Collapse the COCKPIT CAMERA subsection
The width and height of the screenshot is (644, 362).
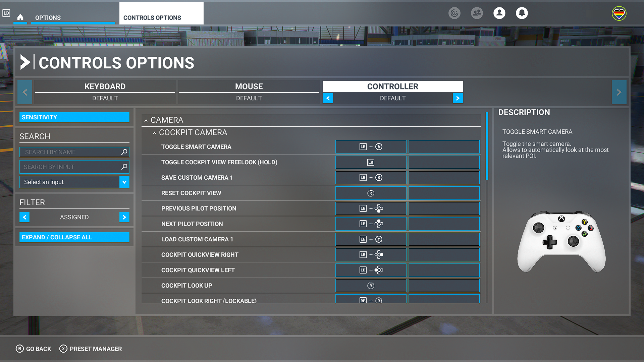tap(154, 132)
